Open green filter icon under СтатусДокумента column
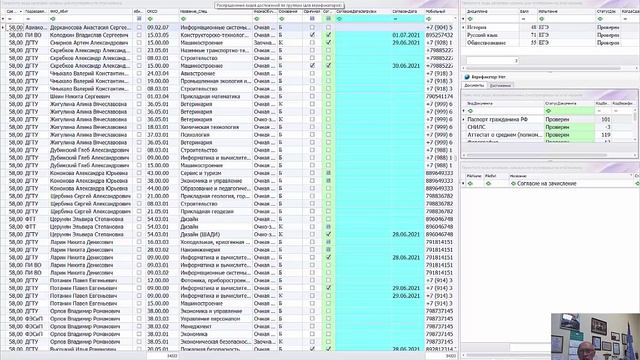Viewport: 640px width, 360px height. [548, 111]
